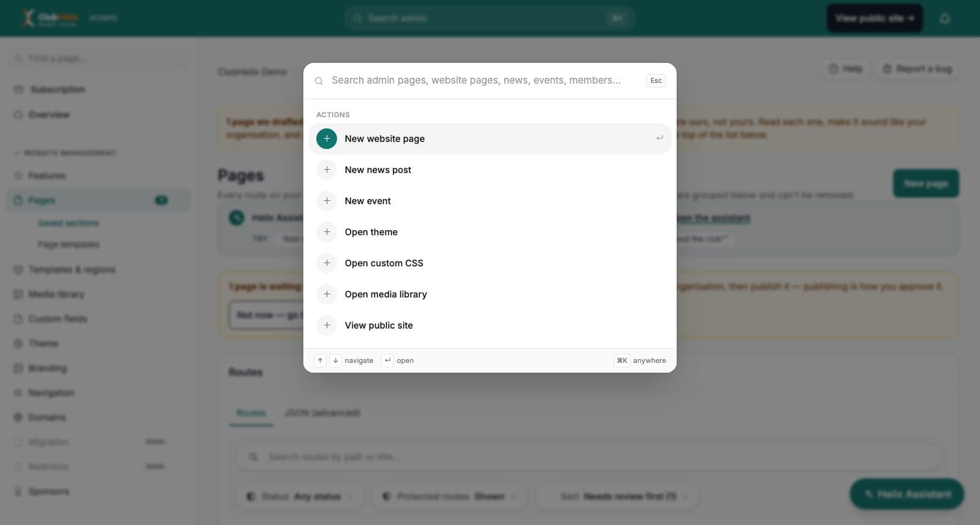The height and width of the screenshot is (525, 980).
Task: Click the enter-arrow icon on the New website page row
Action: click(x=659, y=138)
